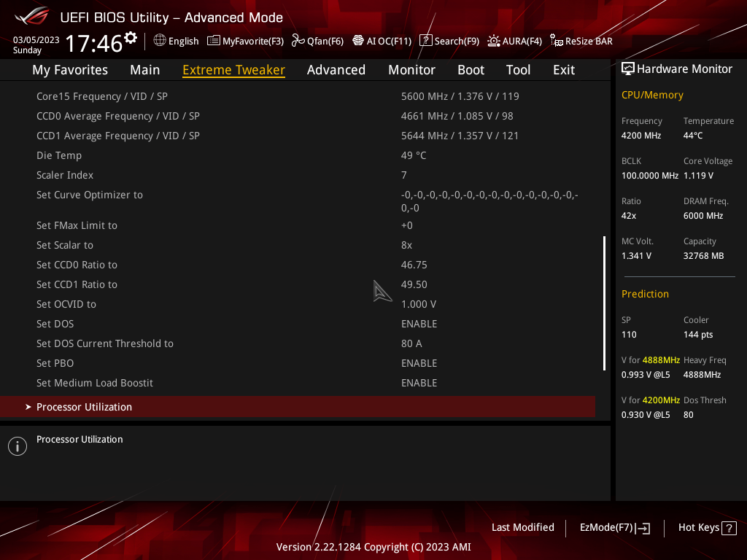Image resolution: width=747 pixels, height=560 pixels.
Task: Click Set CCD0 Ratio value 46.75
Action: tap(414, 265)
